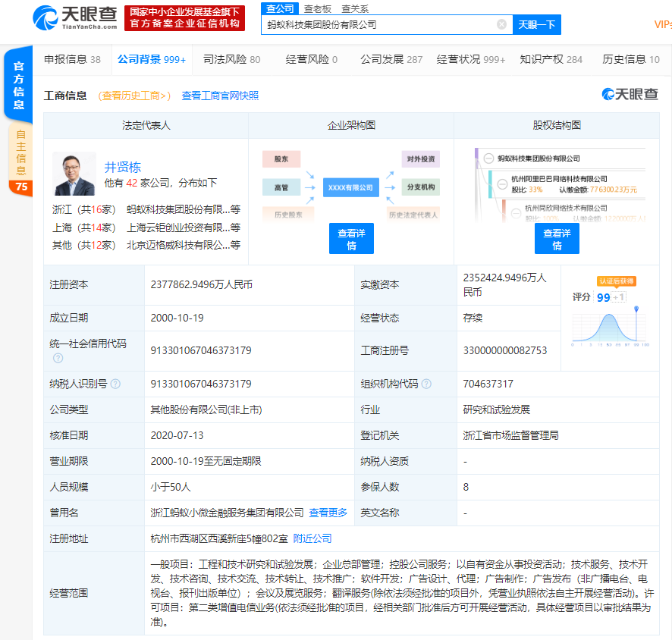Select registered capital 2377862.9496万人民币
The height and width of the screenshot is (640, 672).
click(x=202, y=285)
